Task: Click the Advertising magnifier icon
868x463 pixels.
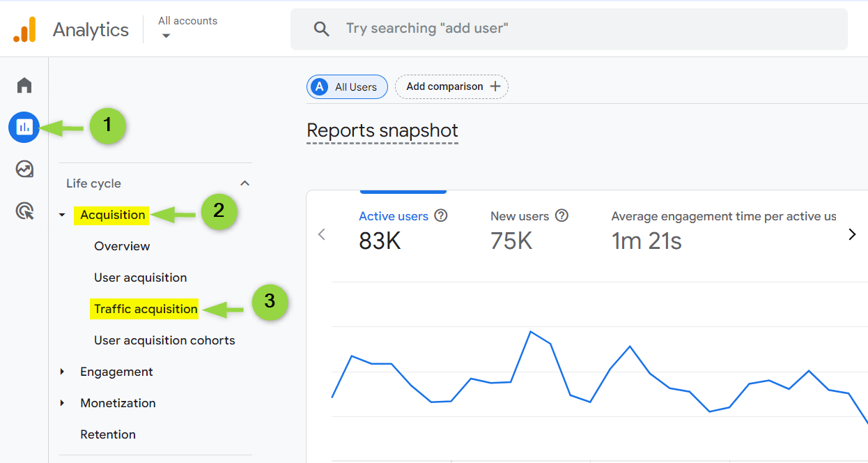Action: (x=24, y=211)
